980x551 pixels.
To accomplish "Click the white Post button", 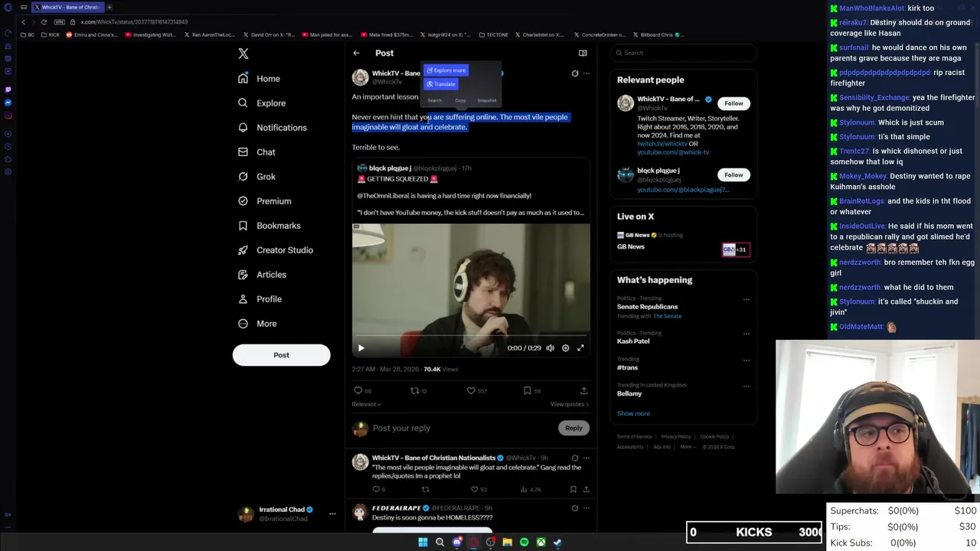I will click(x=281, y=355).
